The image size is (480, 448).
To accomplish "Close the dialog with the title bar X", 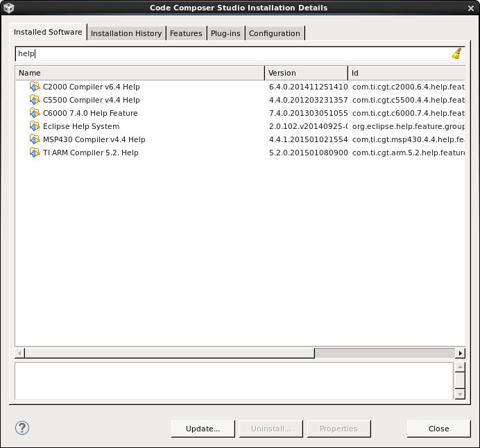I will [471, 8].
